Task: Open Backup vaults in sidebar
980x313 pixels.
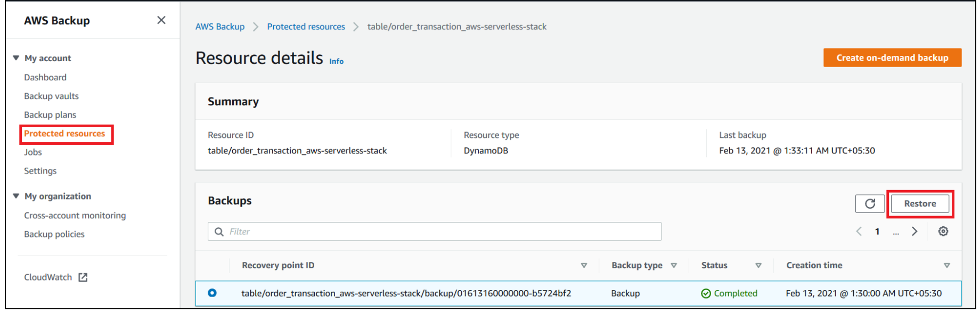Action: (x=51, y=96)
